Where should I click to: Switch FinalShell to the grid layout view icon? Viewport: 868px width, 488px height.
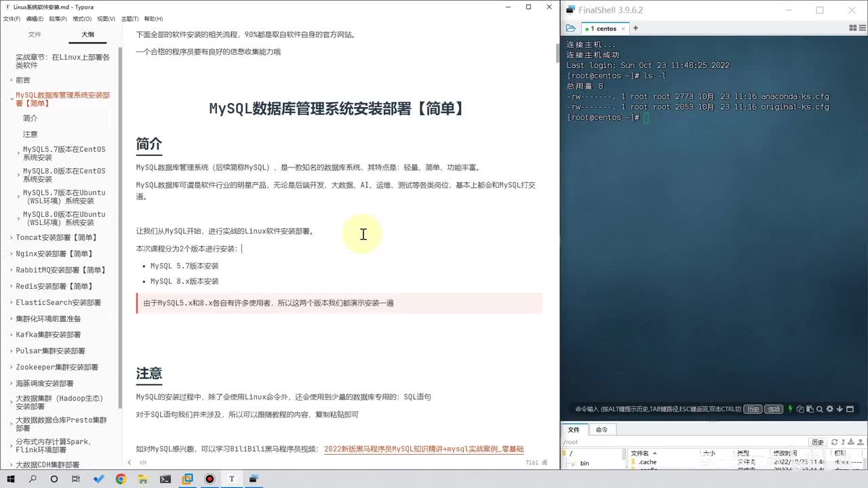tap(853, 28)
